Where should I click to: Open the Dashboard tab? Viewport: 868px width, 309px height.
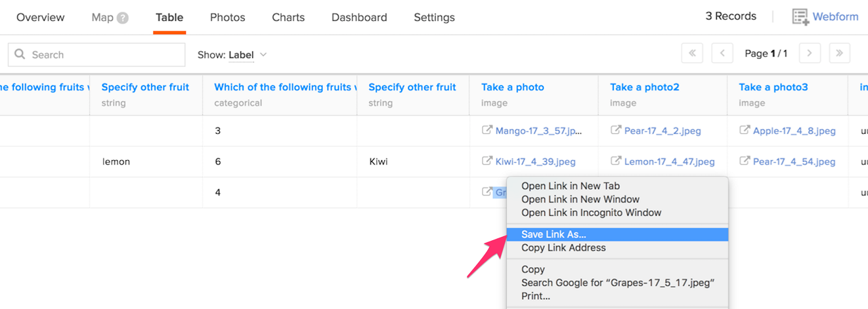(359, 17)
